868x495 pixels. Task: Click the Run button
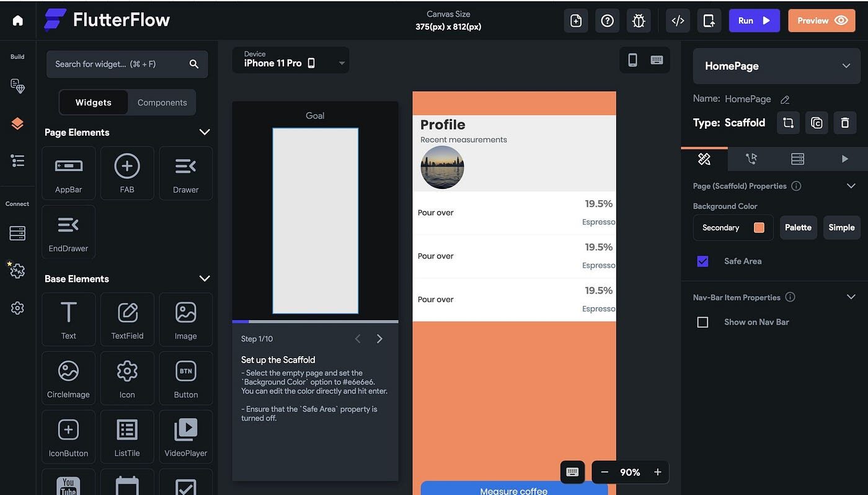[x=754, y=20]
